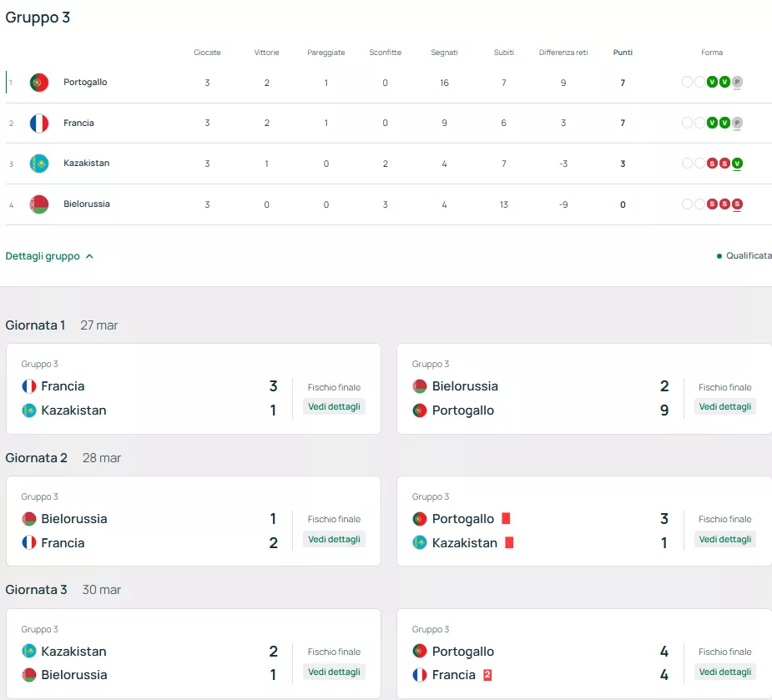The width and height of the screenshot is (772, 700).
Task: Collapse the Dettagli gruppo section
Action: (49, 256)
